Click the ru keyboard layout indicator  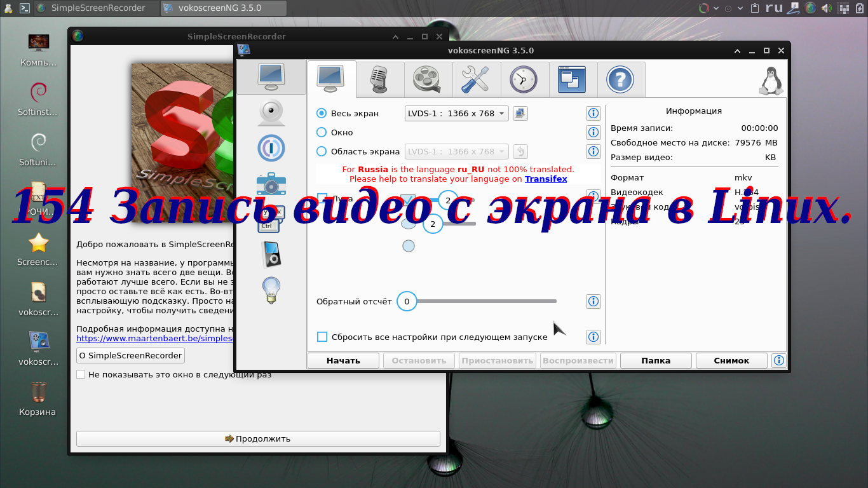[774, 8]
